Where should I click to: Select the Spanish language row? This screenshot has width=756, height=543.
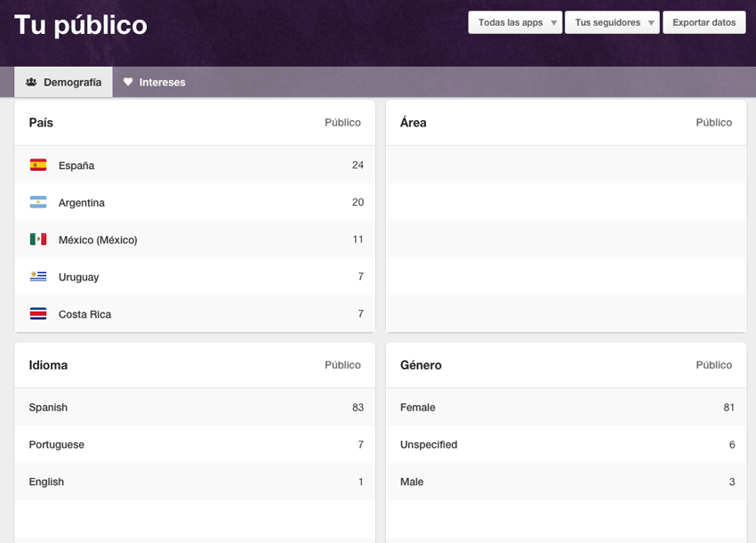[195, 408]
